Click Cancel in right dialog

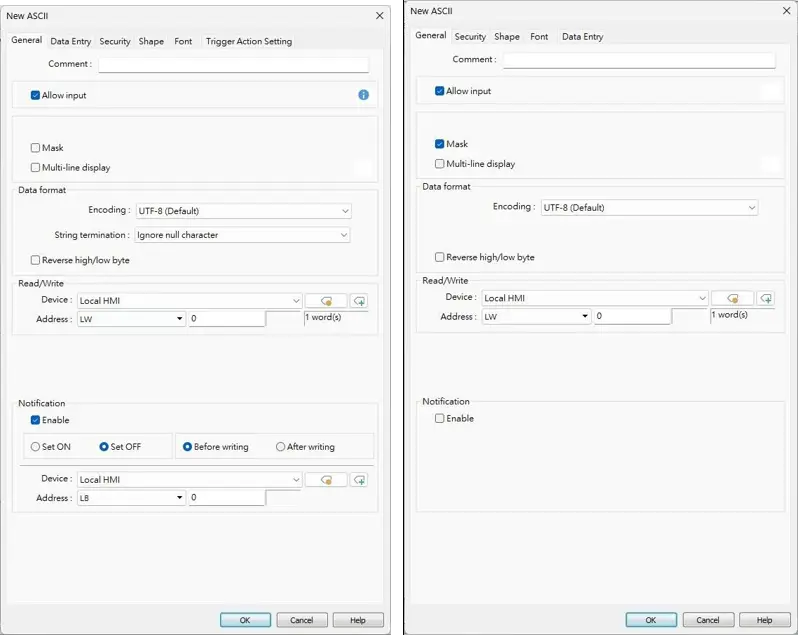point(708,620)
